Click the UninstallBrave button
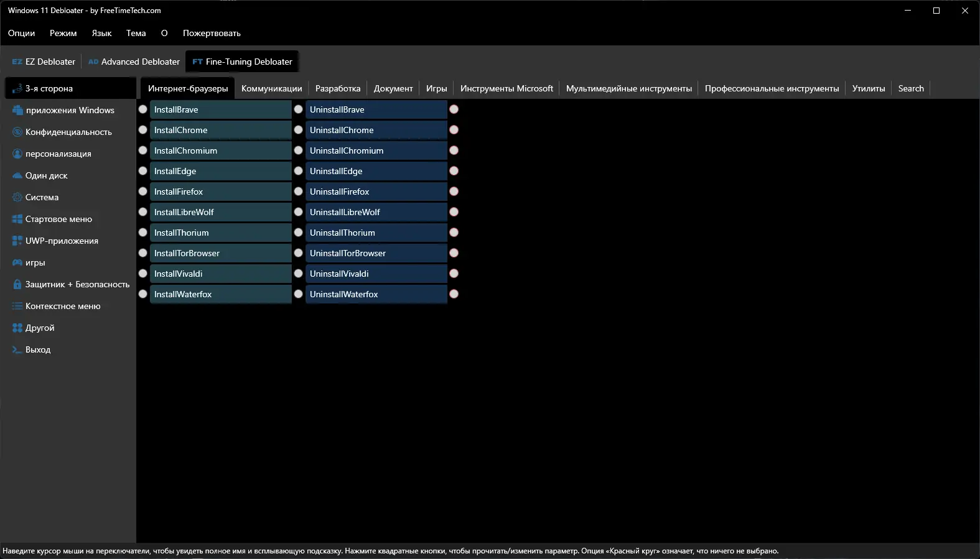Viewport: 980px width, 559px height. 376,109
